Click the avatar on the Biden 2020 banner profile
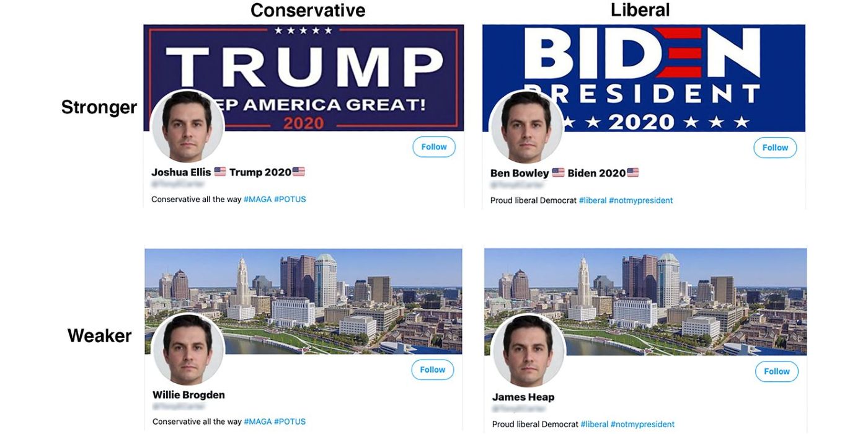The height and width of the screenshot is (434, 868). [526, 127]
